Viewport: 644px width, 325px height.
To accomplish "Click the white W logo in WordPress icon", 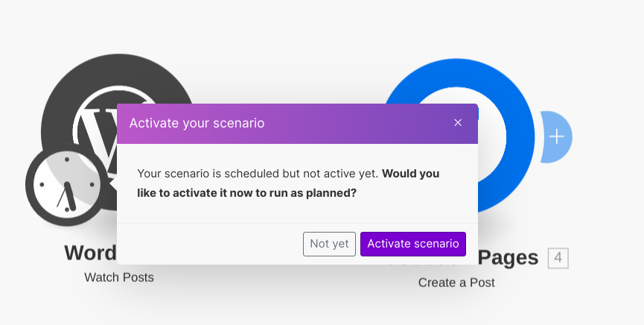I will pyautogui.click(x=97, y=123).
